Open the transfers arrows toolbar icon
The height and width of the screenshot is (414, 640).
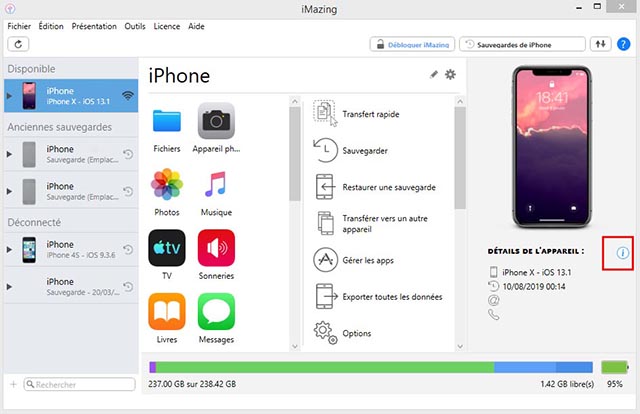pyautogui.click(x=600, y=44)
